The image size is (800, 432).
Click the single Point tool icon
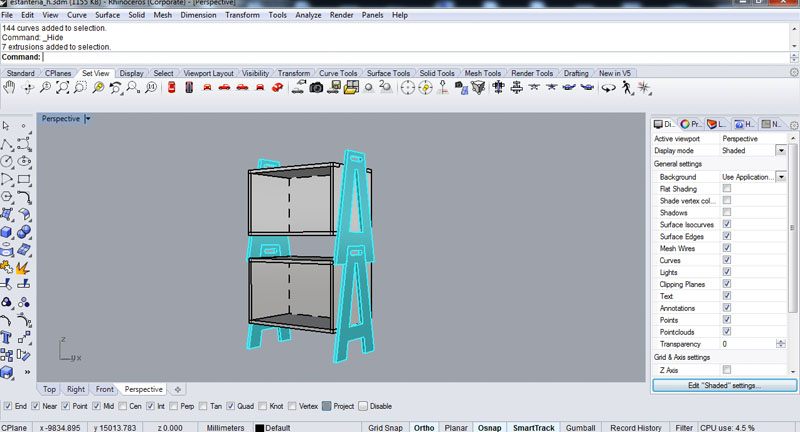[23, 125]
